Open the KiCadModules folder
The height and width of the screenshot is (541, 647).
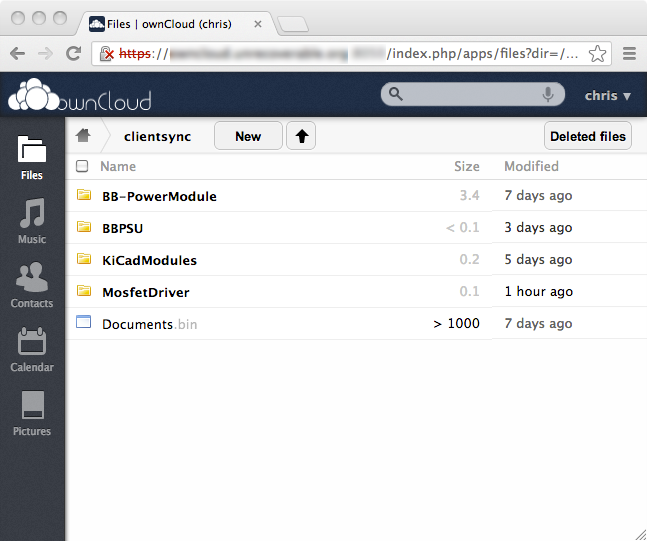[149, 260]
